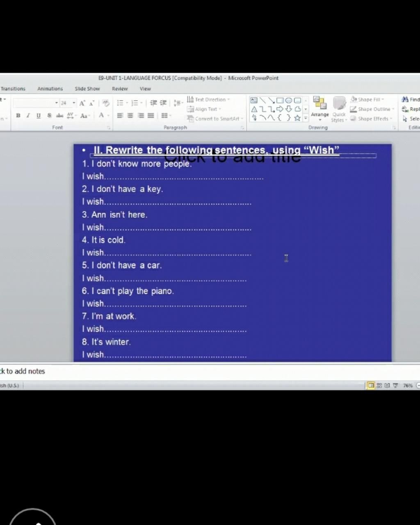The width and height of the screenshot is (420, 525).
Task: Decrease font size with shrink font icon
Action: coord(92,103)
